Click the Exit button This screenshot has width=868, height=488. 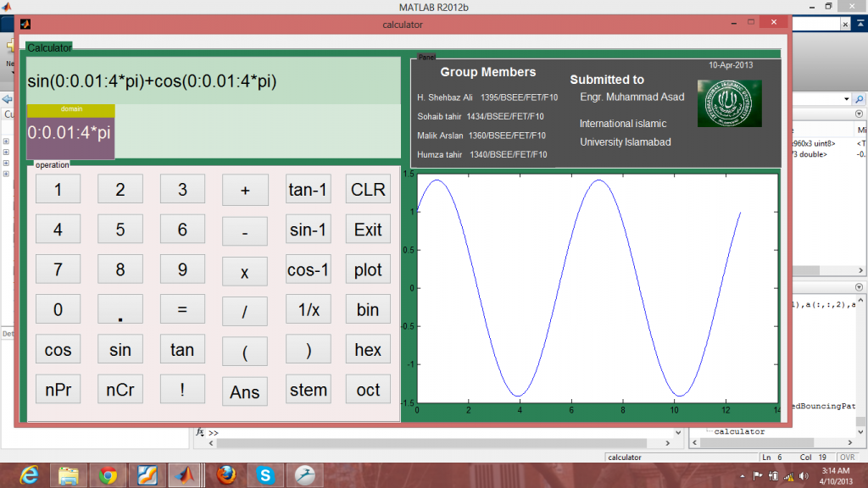tap(368, 229)
